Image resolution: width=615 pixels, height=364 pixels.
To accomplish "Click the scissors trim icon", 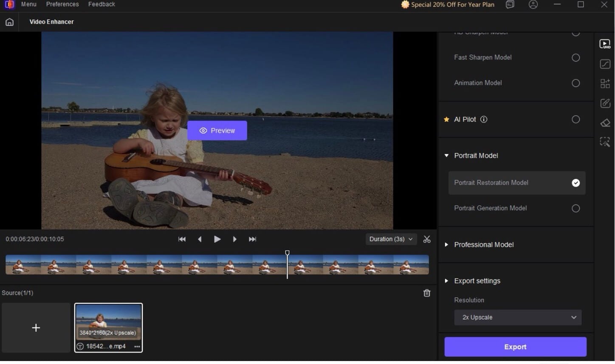I will tap(427, 239).
